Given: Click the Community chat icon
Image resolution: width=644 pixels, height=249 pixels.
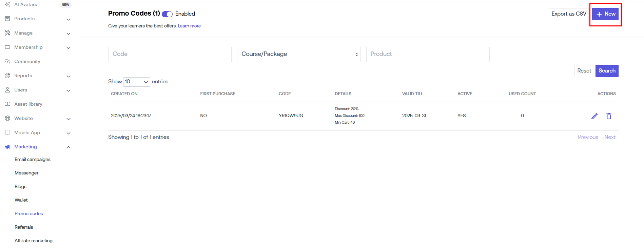Looking at the screenshot, I should [x=7, y=61].
